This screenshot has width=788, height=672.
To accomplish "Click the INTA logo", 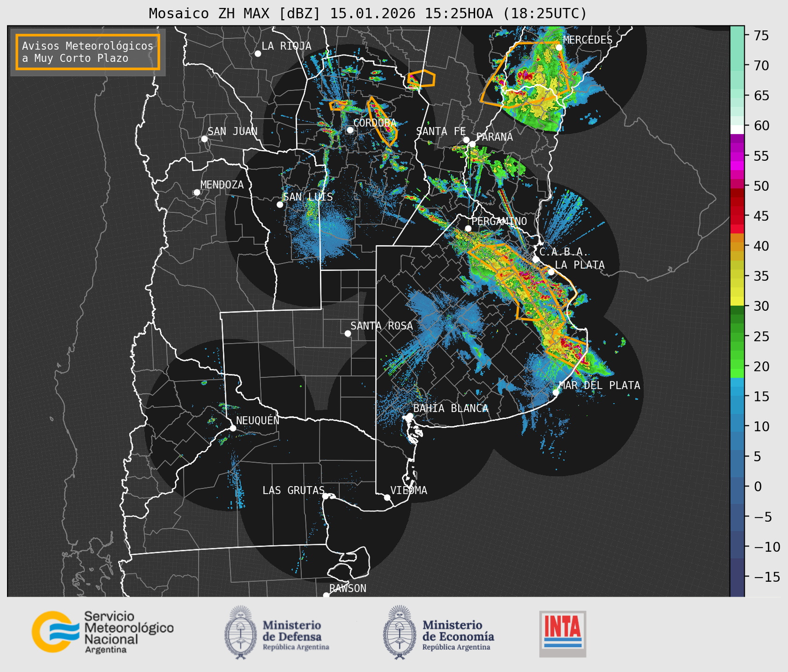I will click(562, 634).
